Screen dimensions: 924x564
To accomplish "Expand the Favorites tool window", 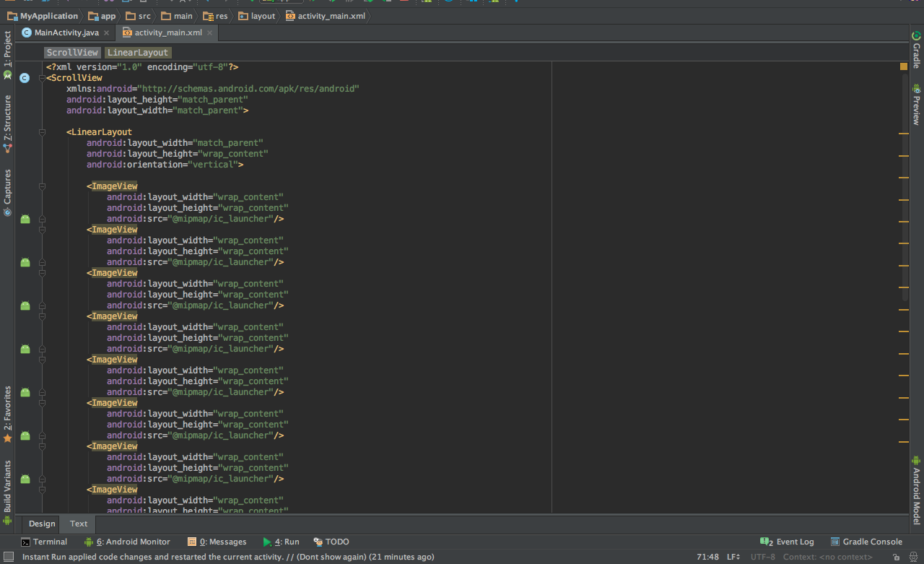I will 7,412.
